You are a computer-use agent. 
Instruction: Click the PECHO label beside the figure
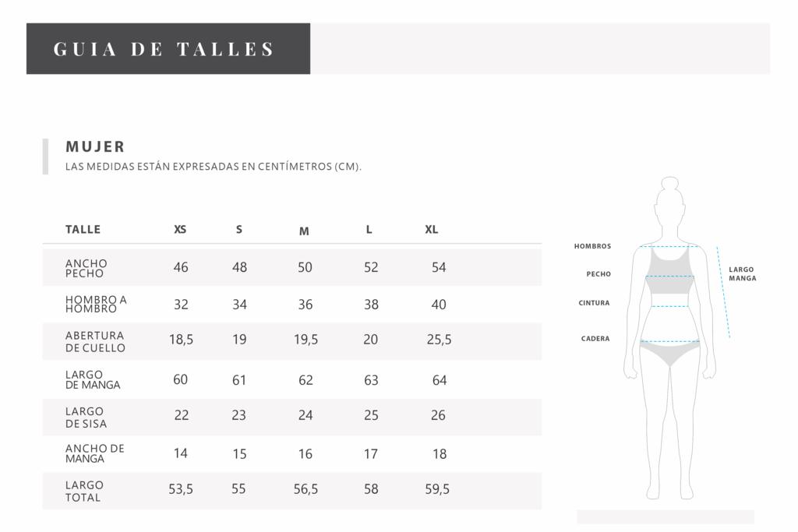(598, 274)
